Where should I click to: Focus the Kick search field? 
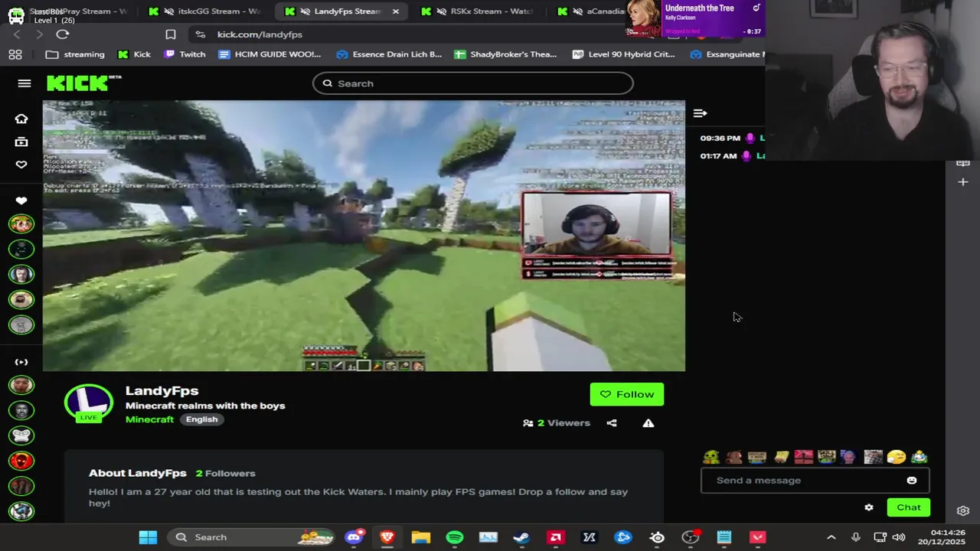tap(473, 83)
